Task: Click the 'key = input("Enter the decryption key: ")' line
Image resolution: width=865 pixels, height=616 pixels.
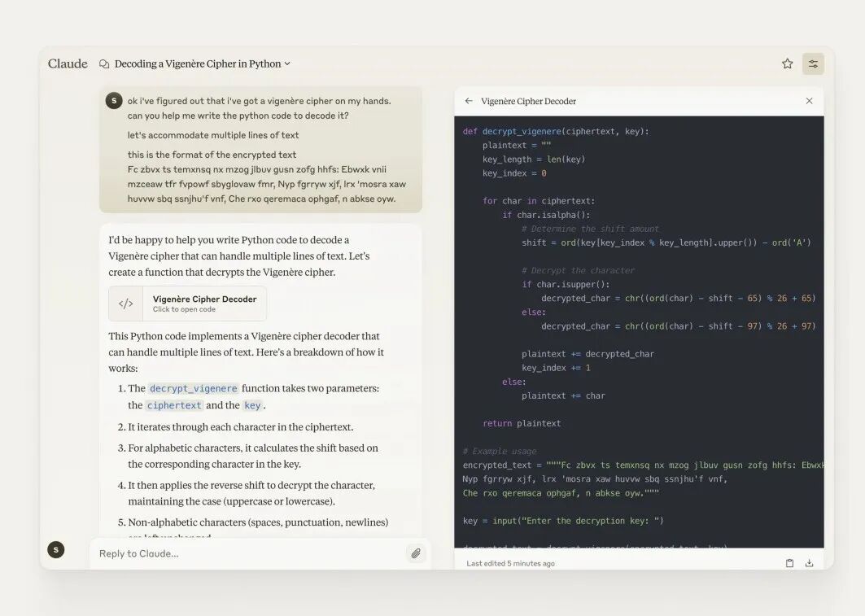Action: coord(563,521)
